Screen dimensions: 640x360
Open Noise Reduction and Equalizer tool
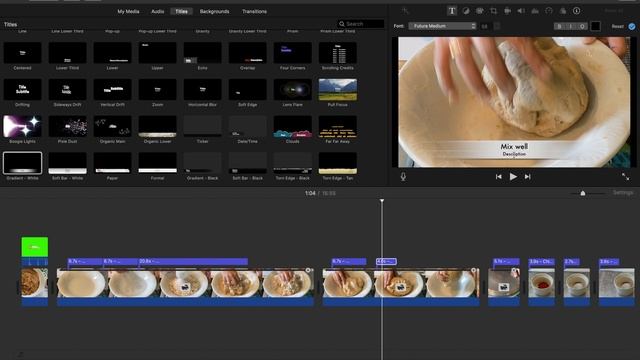535,11
